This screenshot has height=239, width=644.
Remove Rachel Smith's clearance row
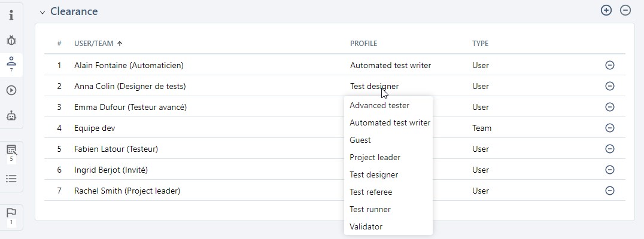click(x=610, y=191)
